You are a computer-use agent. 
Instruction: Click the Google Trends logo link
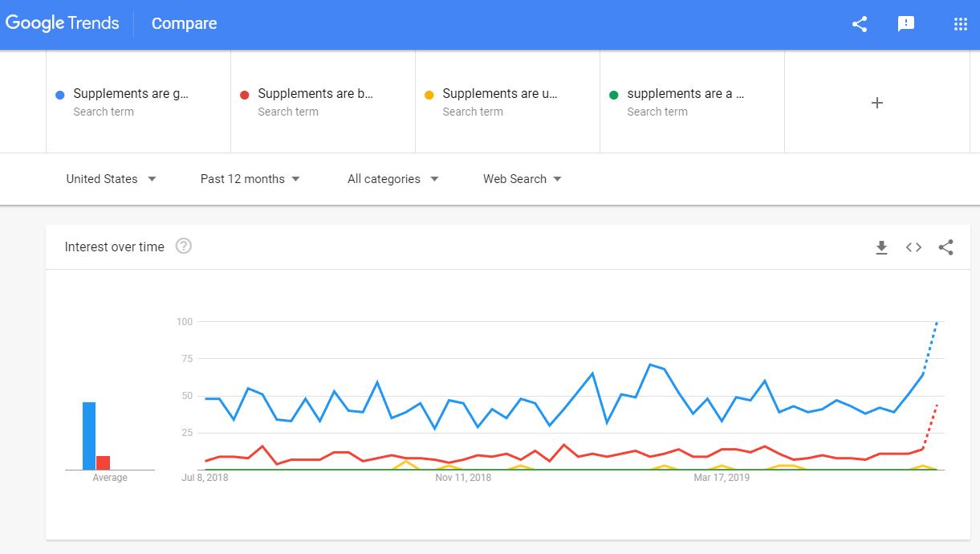[x=63, y=23]
